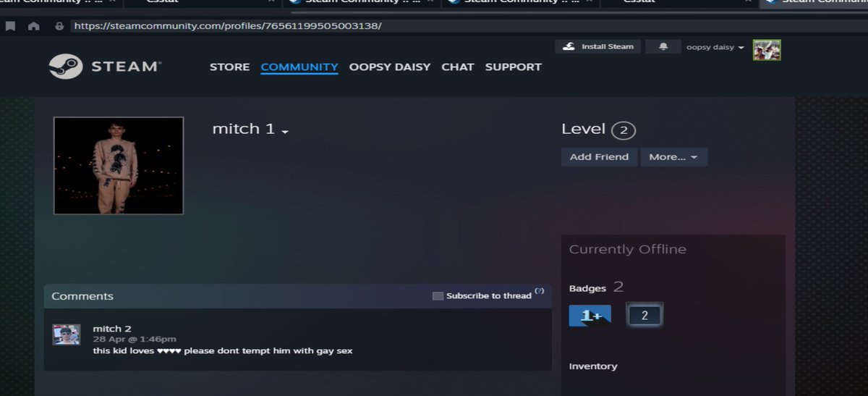Open the COMMUNITY menu

coord(299,67)
